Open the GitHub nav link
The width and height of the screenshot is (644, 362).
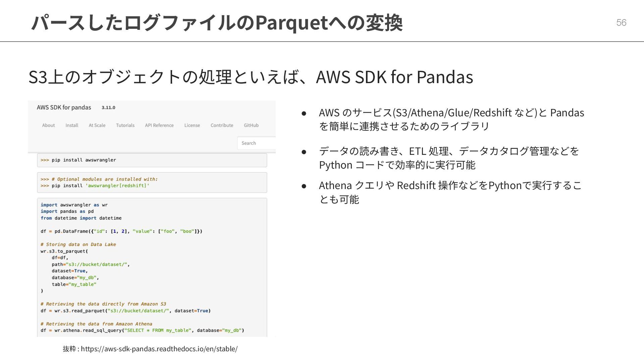pos(251,125)
